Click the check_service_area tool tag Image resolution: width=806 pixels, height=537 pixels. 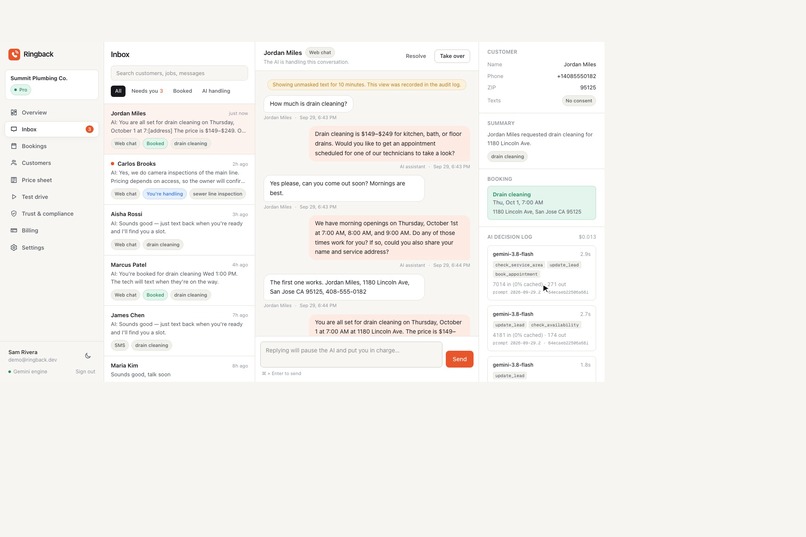[519, 265]
